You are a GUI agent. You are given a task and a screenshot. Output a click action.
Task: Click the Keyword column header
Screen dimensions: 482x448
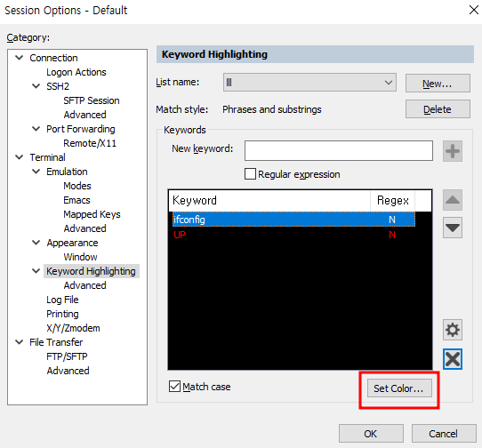coord(269,200)
